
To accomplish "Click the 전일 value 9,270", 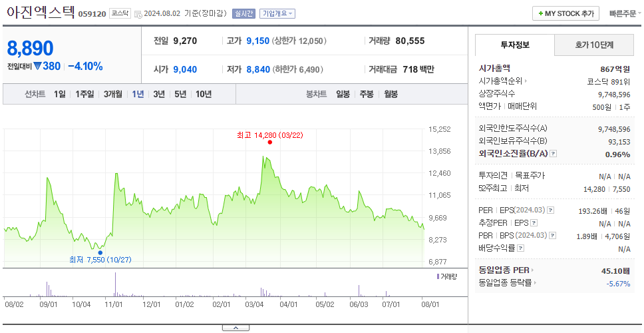I will tap(185, 41).
